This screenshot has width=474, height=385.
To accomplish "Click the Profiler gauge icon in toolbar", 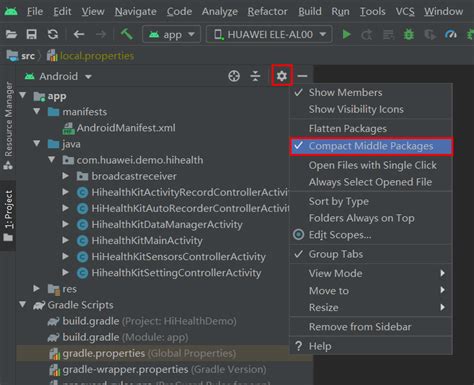I will point(451,34).
